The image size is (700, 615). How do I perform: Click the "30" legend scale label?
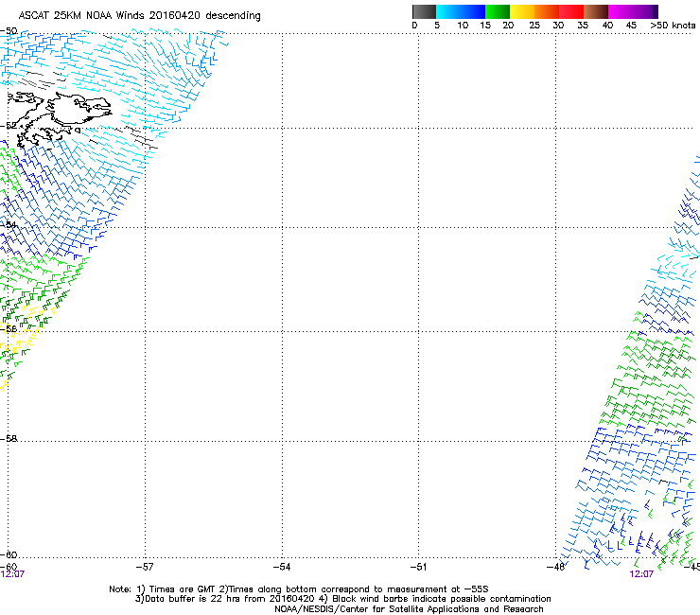[x=558, y=26]
